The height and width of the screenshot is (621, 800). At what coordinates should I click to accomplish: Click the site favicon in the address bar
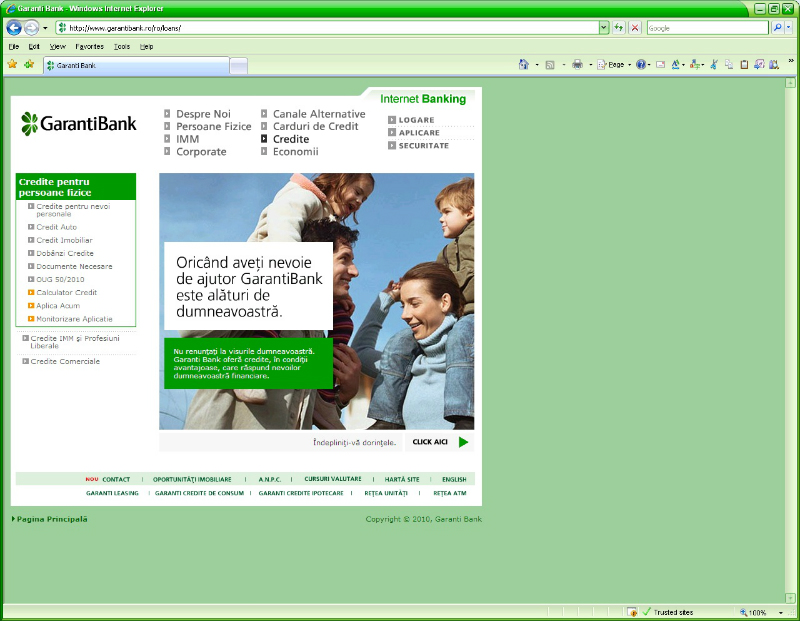click(x=62, y=28)
